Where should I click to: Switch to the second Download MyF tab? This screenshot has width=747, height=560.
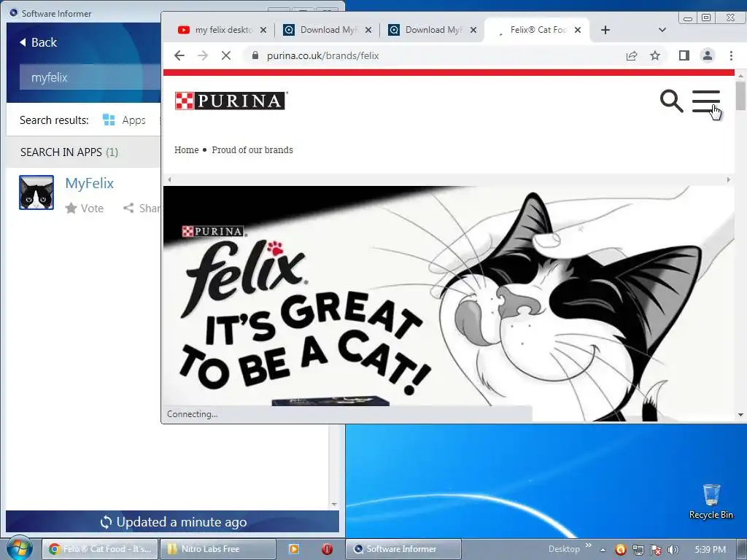click(x=425, y=30)
